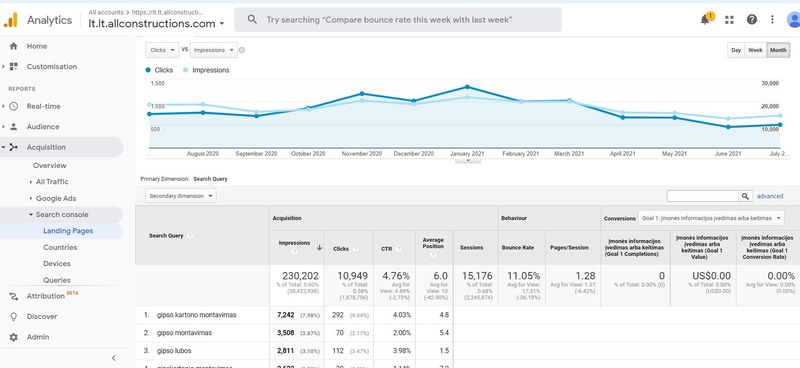The image size is (800, 368).
Task: Open the Countries report
Action: (60, 247)
